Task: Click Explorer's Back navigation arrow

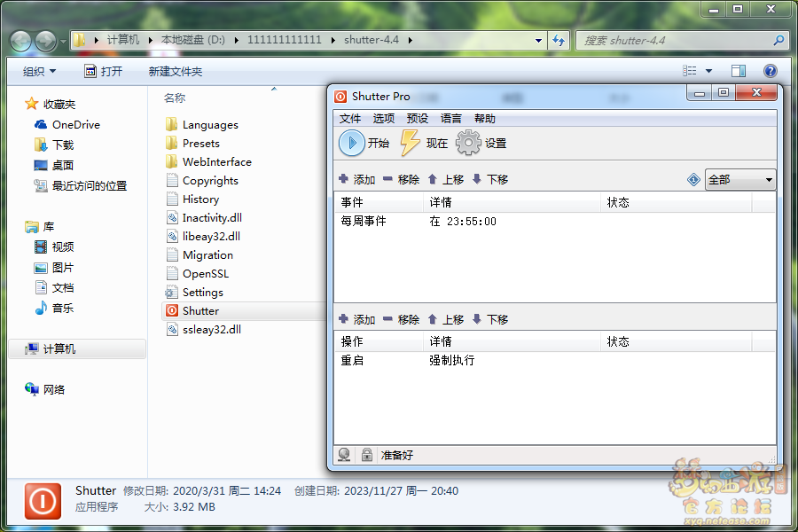Action: click(21, 41)
